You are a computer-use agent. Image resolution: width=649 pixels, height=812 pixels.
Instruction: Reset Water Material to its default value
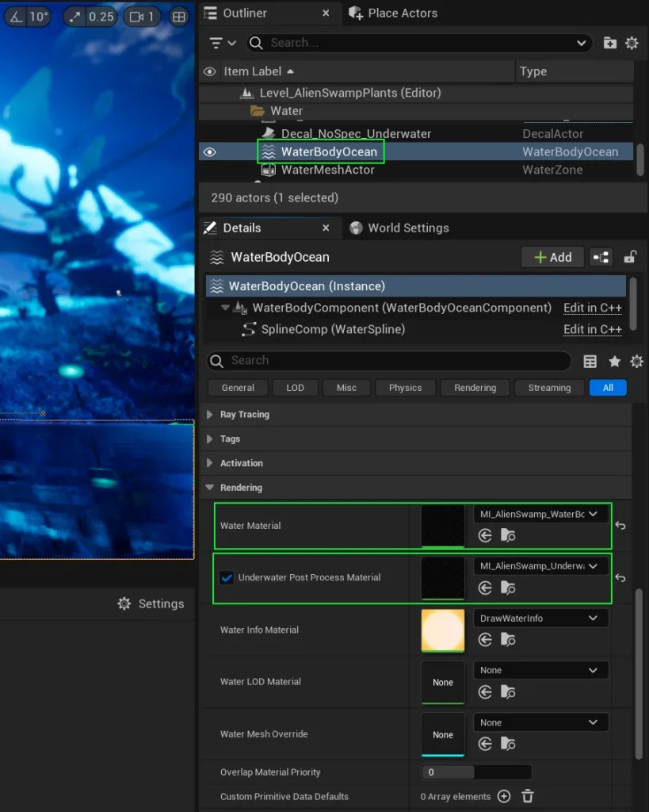(x=620, y=526)
